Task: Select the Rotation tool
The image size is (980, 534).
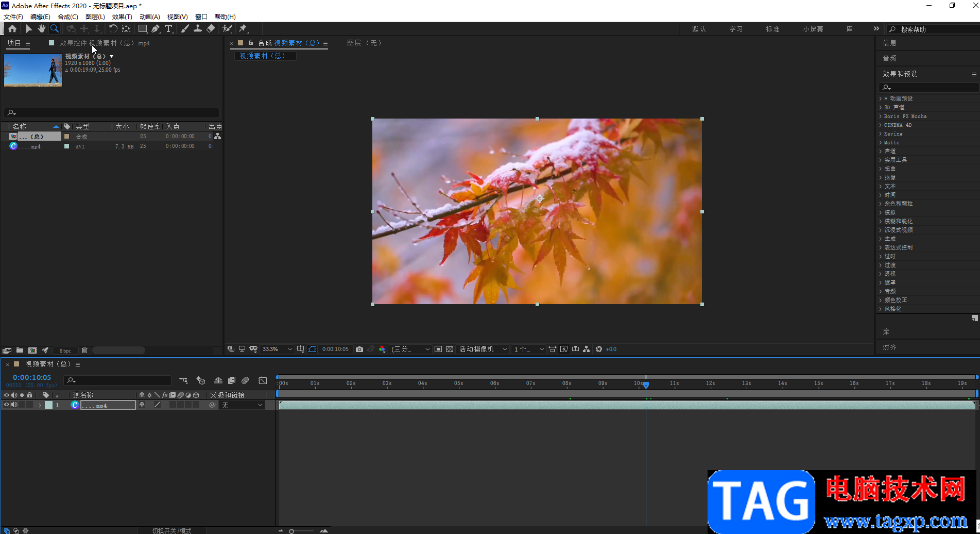Action: (x=113, y=29)
